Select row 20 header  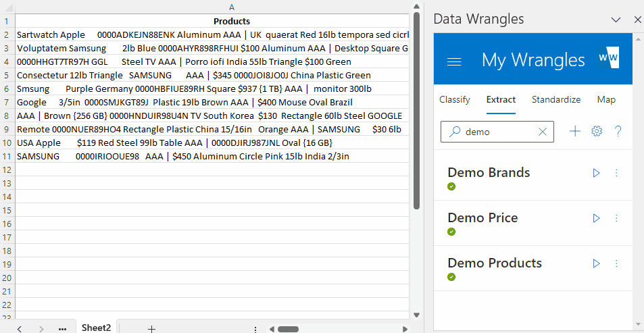click(x=7, y=278)
